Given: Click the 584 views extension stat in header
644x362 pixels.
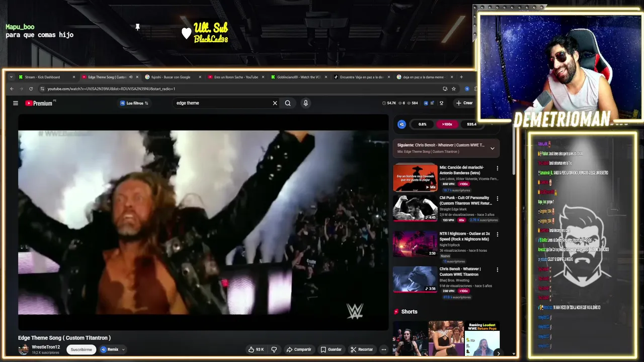Looking at the screenshot, I should tap(413, 103).
